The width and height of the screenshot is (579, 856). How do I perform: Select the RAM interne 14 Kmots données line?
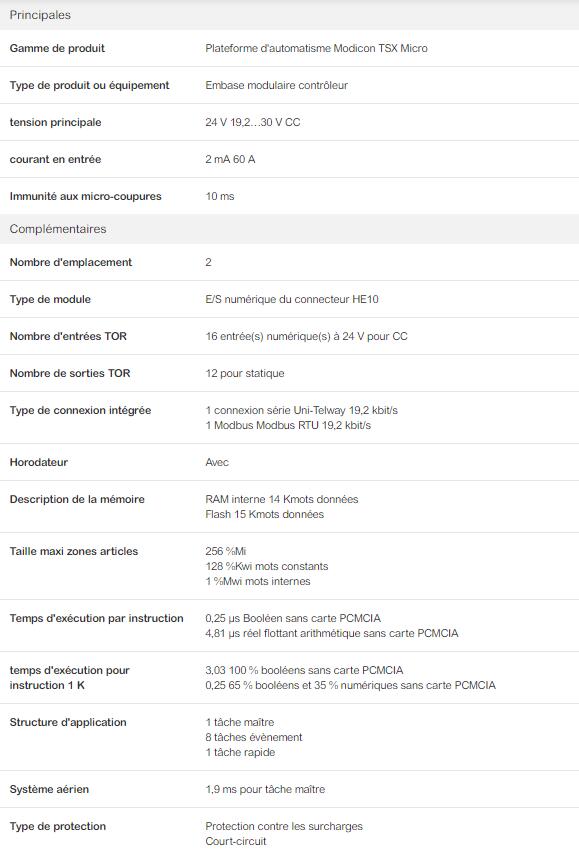click(x=282, y=499)
